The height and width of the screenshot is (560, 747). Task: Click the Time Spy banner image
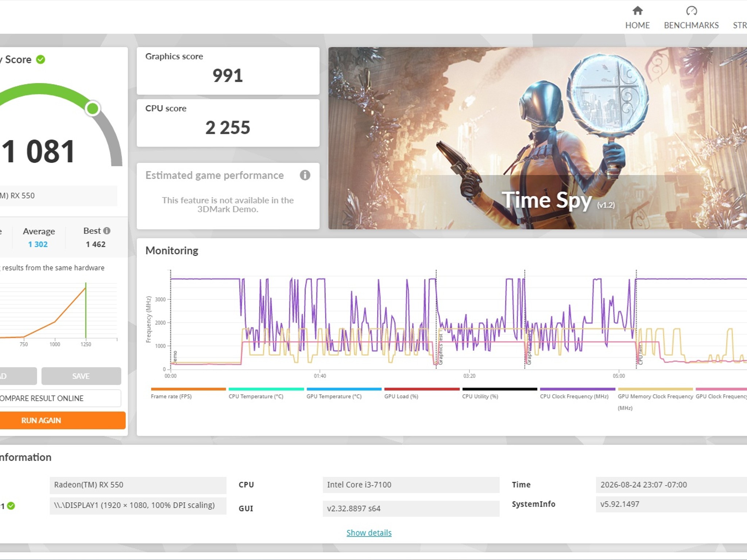tap(537, 138)
